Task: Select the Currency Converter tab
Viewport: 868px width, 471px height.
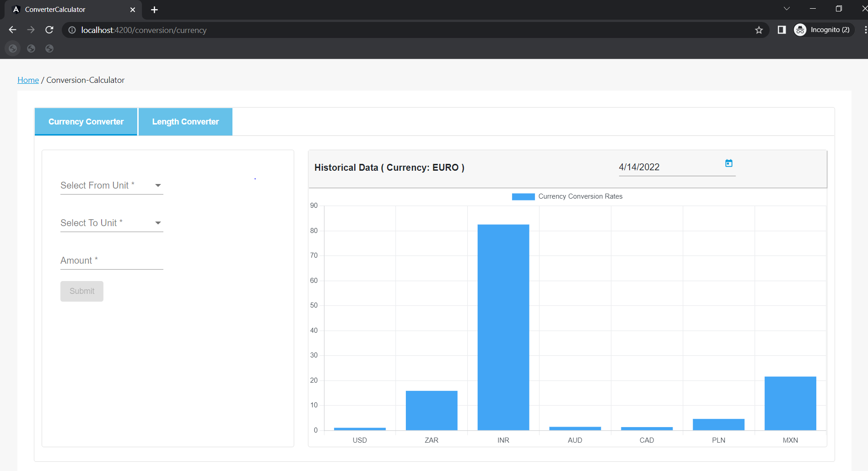Action: [86, 122]
